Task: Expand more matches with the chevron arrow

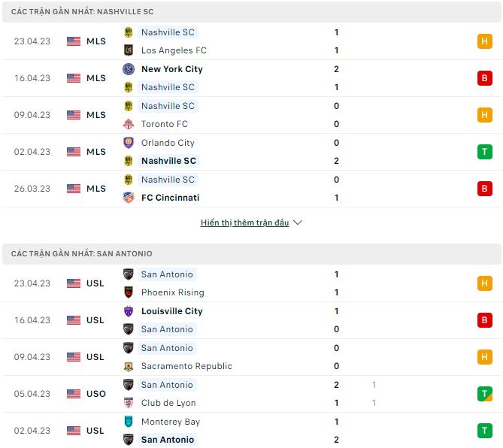Action: (x=298, y=223)
